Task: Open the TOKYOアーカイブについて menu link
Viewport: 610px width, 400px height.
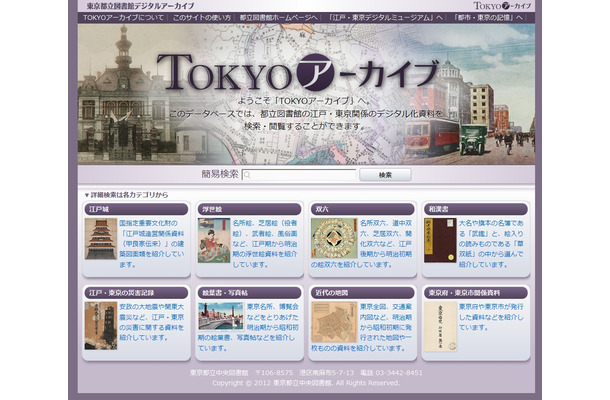Action: (123, 18)
